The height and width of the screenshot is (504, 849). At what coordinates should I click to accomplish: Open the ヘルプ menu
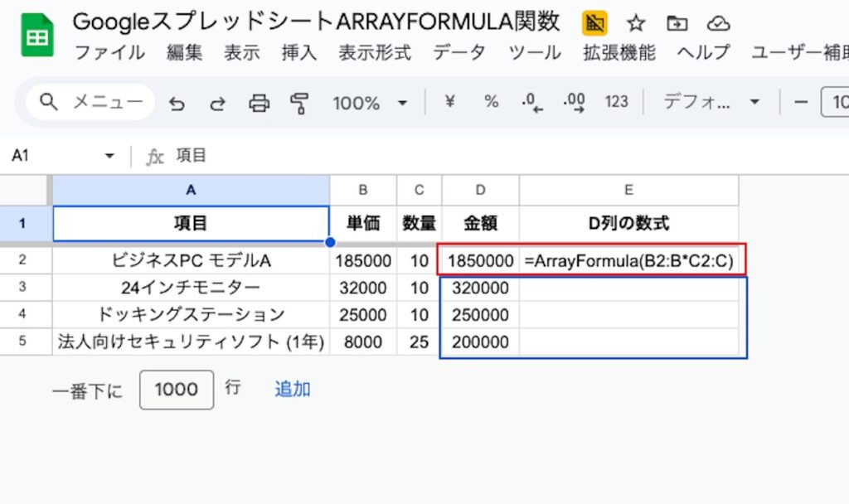(x=703, y=52)
